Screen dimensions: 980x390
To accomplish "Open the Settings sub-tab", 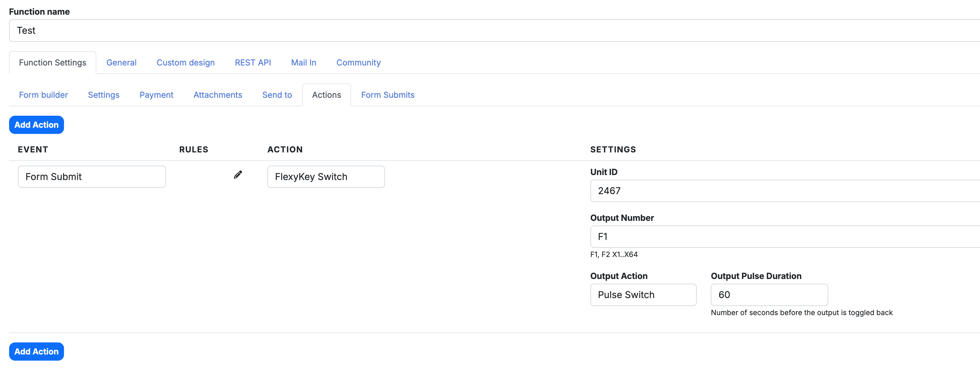I will point(103,95).
